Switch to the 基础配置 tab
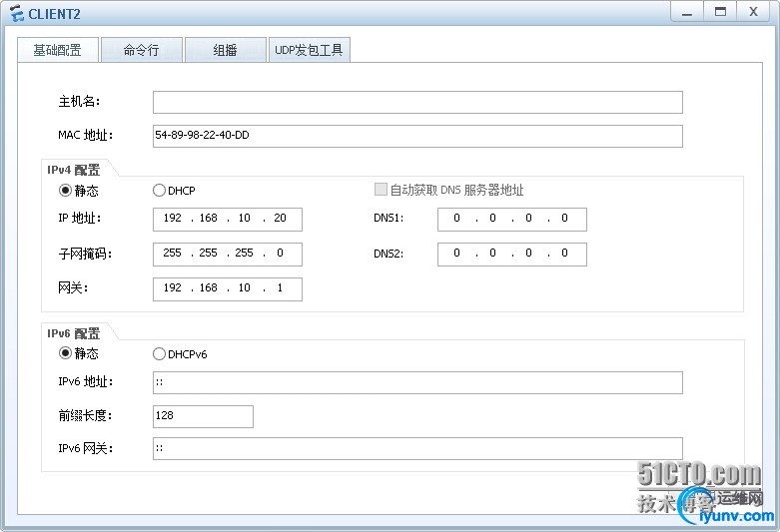The image size is (780, 532). pos(58,50)
